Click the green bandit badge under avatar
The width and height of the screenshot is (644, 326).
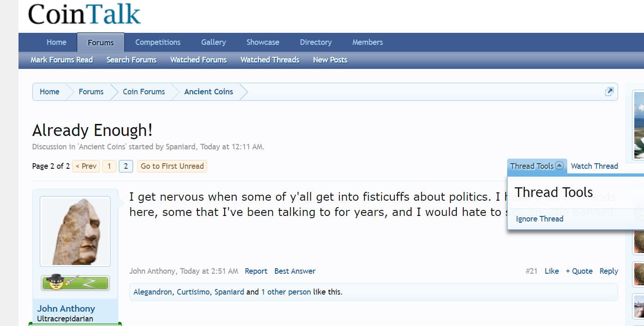pyautogui.click(x=75, y=283)
